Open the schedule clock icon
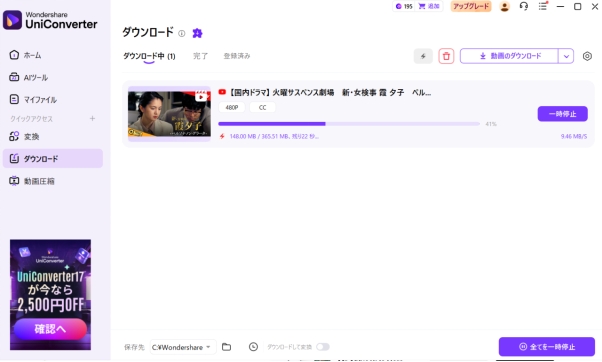 coord(253,347)
